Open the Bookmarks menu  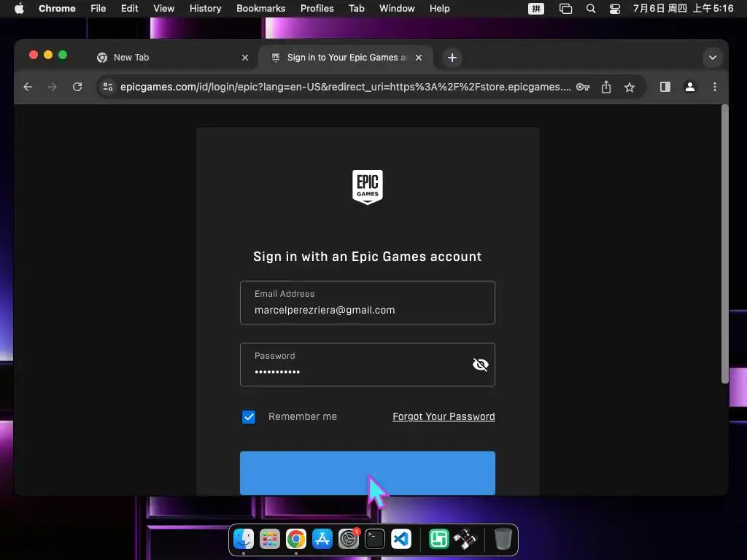click(261, 9)
